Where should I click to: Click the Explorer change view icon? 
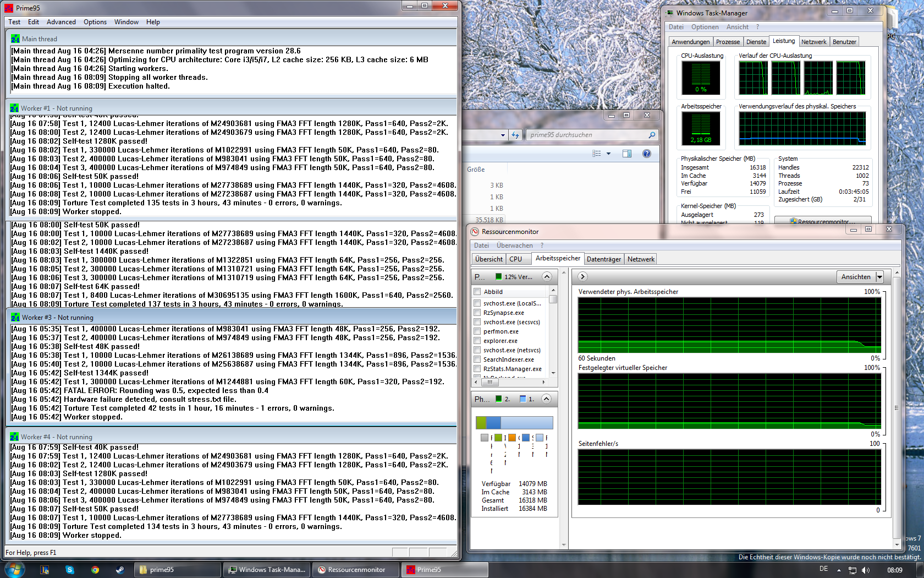coord(597,154)
